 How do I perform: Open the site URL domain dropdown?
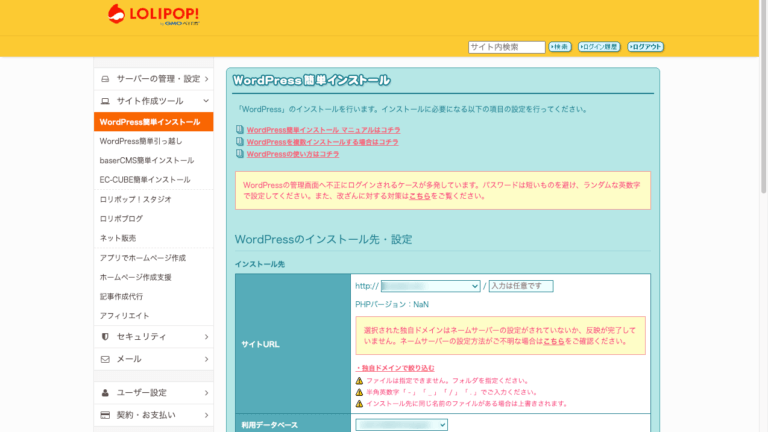point(431,286)
